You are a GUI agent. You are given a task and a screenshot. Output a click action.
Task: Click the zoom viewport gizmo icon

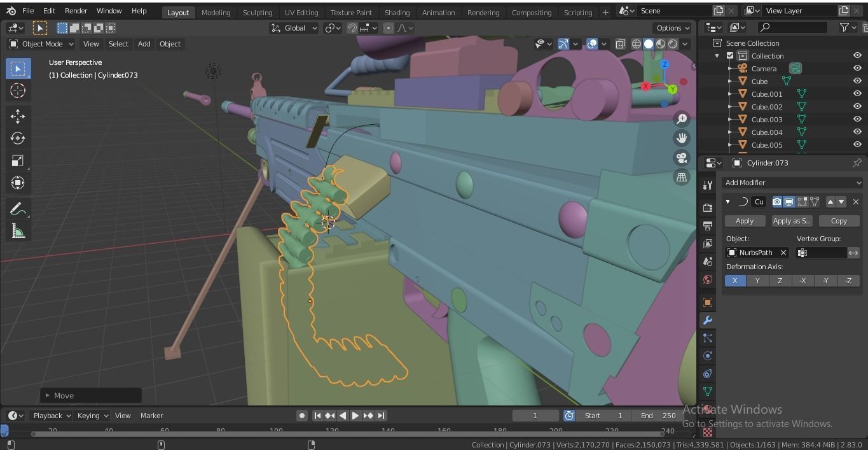[682, 118]
